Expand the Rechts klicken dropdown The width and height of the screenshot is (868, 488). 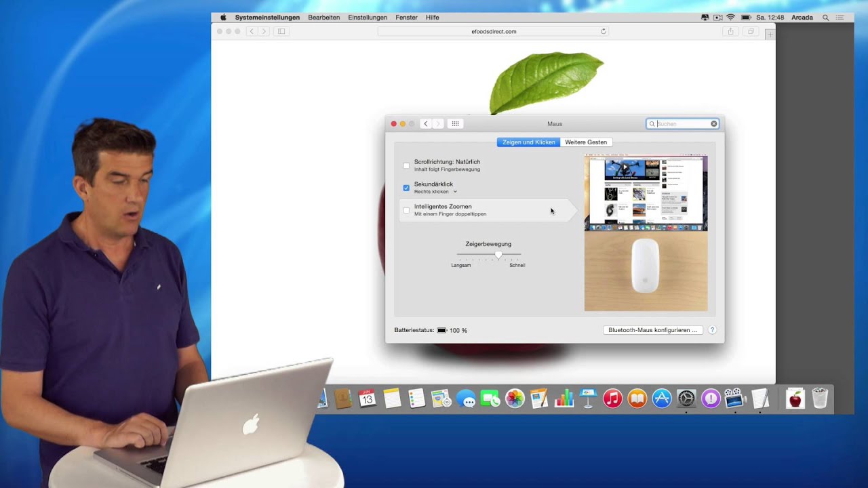(x=435, y=192)
